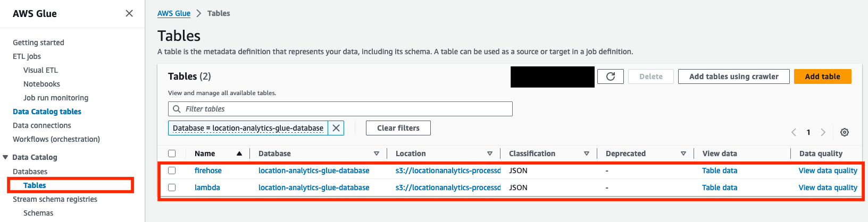Sort tables by Name ascending arrow

(239, 153)
